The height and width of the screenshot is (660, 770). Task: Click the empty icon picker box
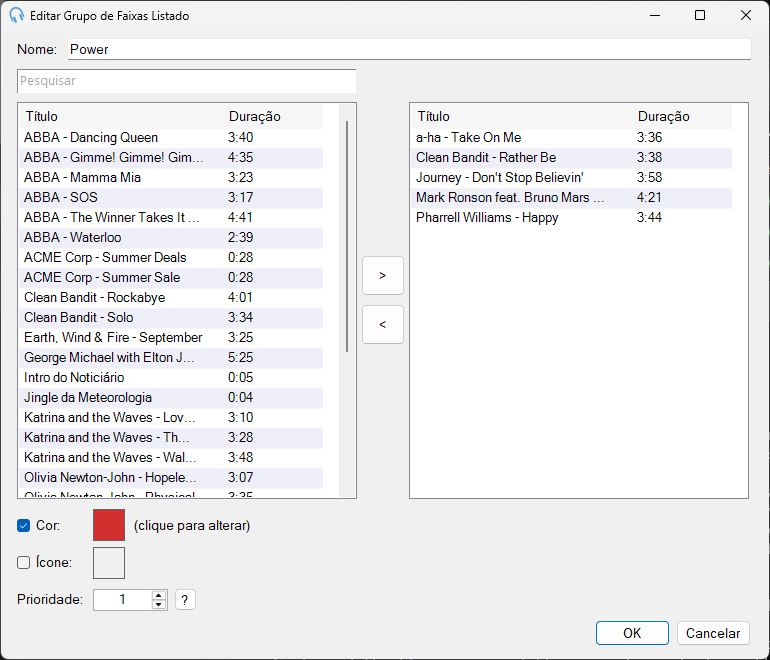pyautogui.click(x=109, y=563)
